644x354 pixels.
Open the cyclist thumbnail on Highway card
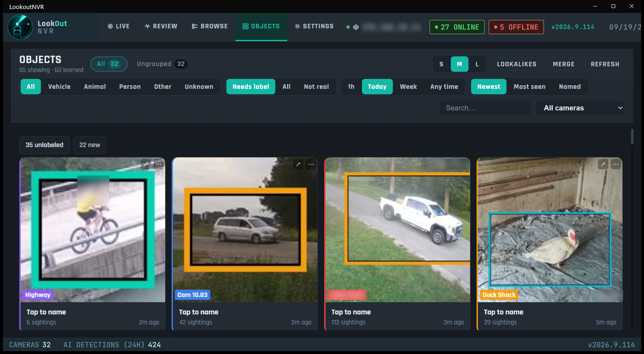pos(93,229)
